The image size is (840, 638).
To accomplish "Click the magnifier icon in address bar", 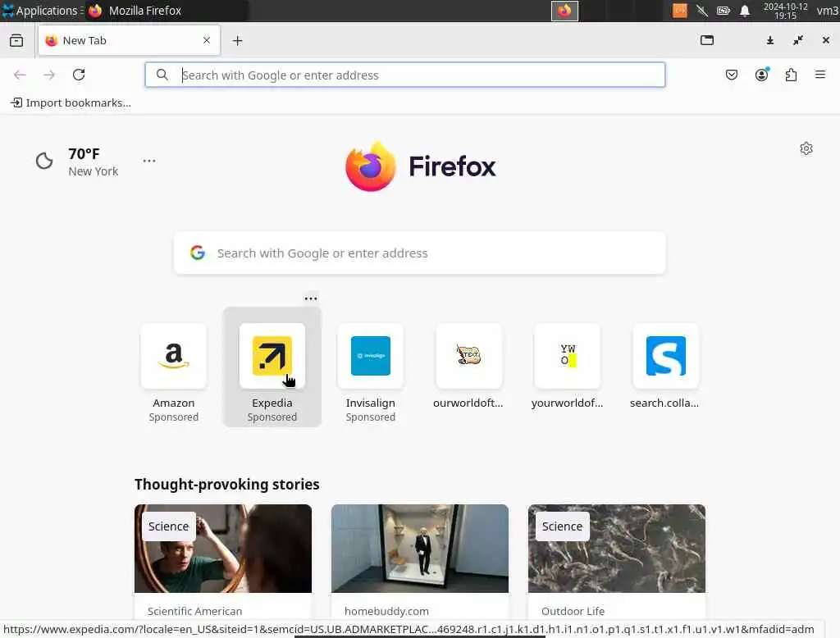I will pyautogui.click(x=162, y=75).
